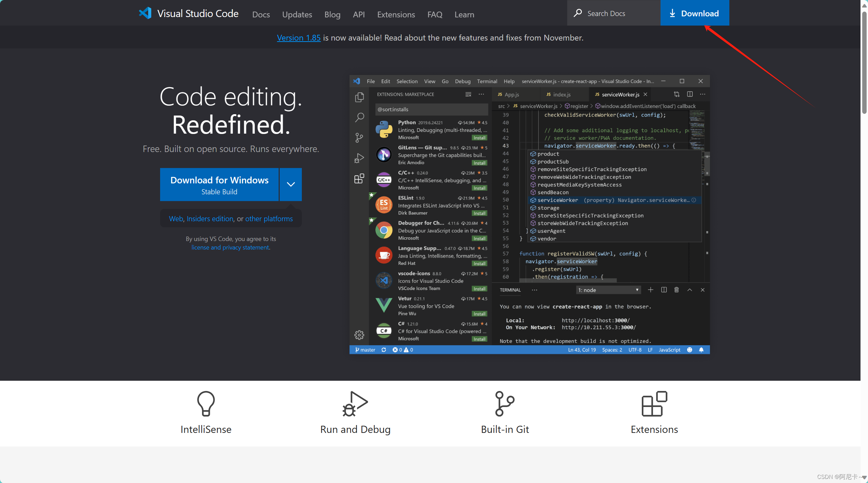
Task: Click the JavaScript language mode in status bar
Action: (669, 350)
